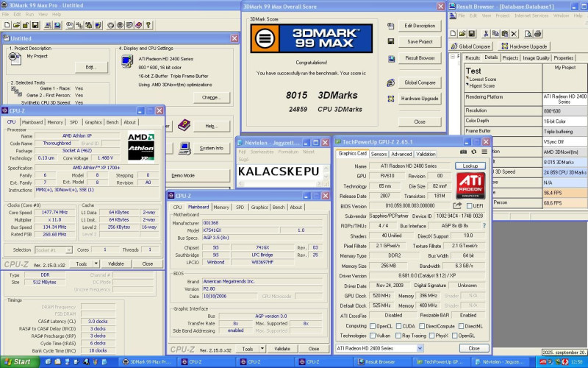The image size is (588, 368).
Task: Click GPU-Z refresh icon
Action: point(473,152)
